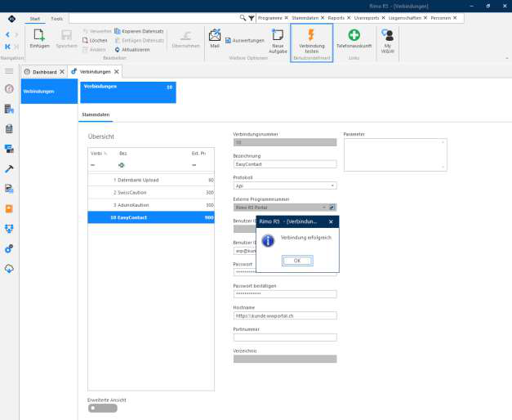The image size is (512, 420).
Task: Click the application logo icon
Action: point(11,19)
